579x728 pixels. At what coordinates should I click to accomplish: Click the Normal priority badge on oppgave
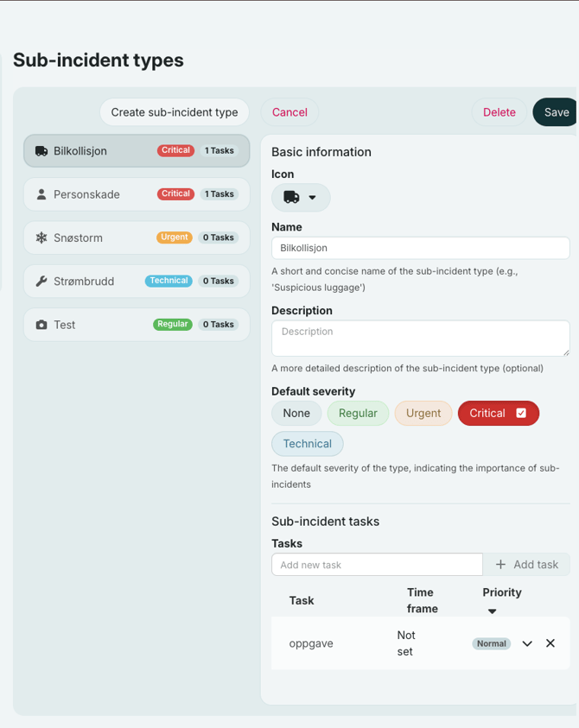coord(491,643)
